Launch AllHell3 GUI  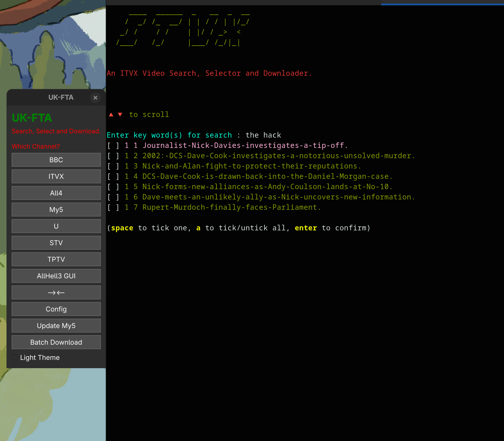[56, 276]
